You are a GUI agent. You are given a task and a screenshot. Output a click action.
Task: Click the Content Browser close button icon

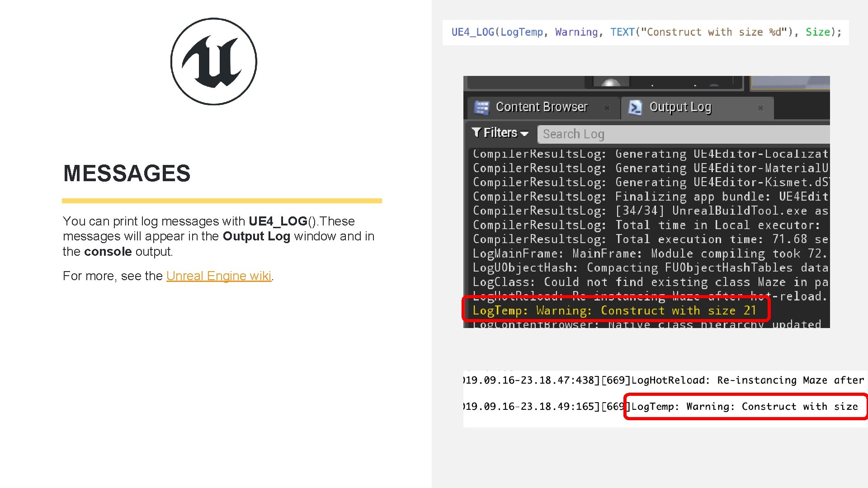click(x=606, y=107)
